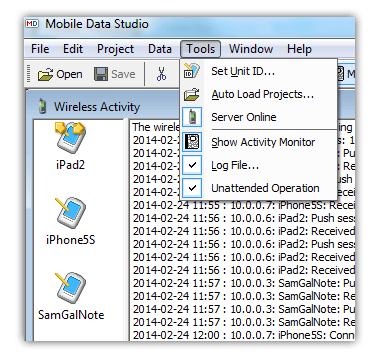Toggle Show Activity Monitor menu item

(259, 142)
